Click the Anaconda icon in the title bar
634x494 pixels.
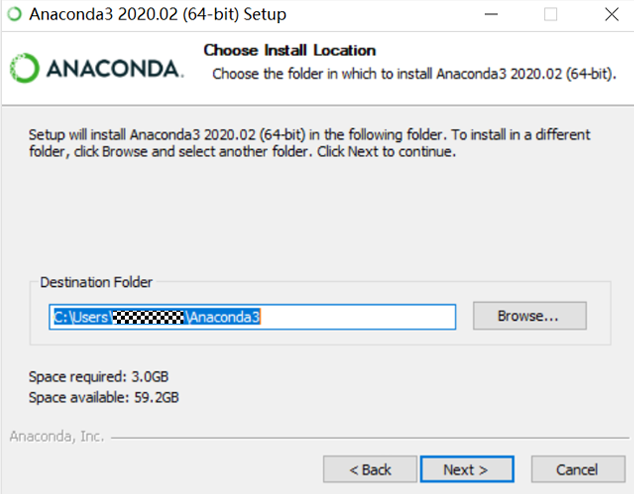tap(13, 15)
